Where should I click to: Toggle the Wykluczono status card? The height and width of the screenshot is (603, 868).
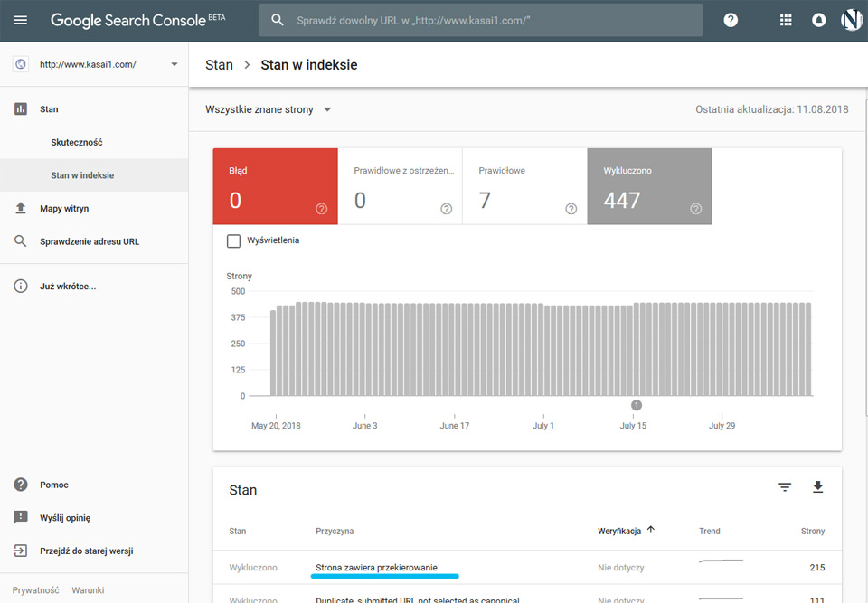coord(650,186)
